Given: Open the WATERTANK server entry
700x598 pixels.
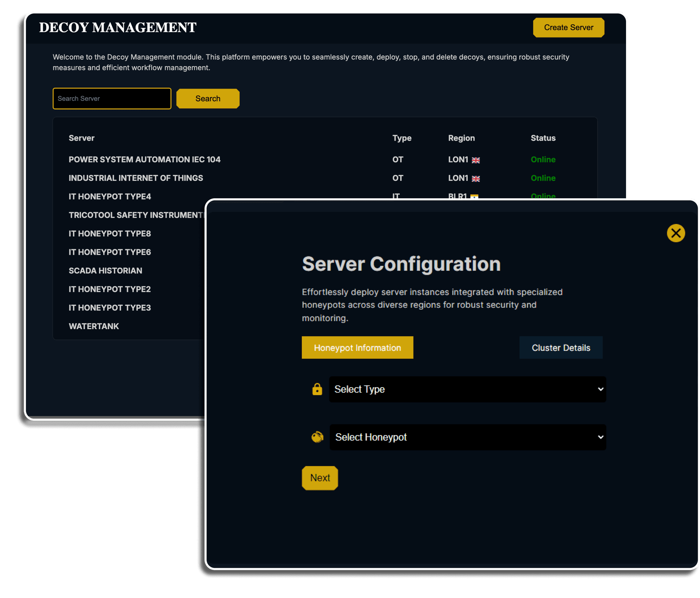Looking at the screenshot, I should coord(94,326).
